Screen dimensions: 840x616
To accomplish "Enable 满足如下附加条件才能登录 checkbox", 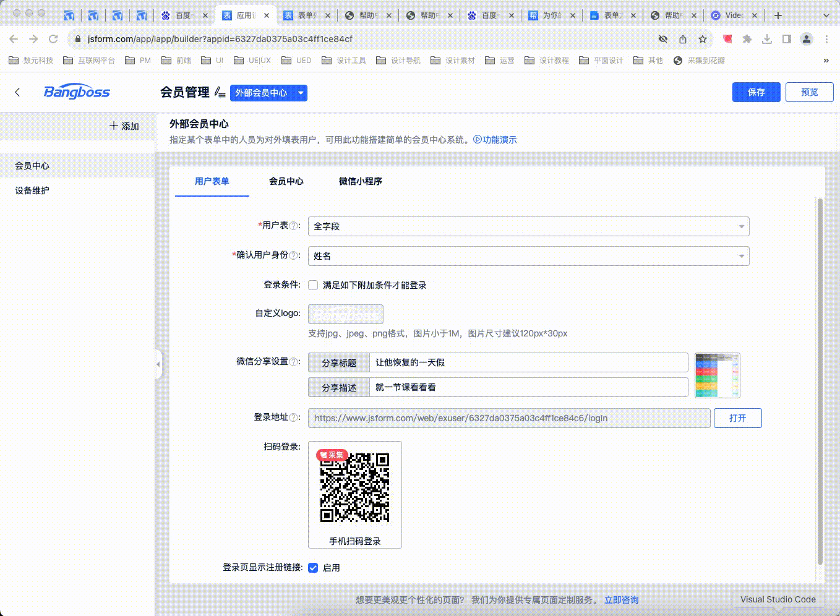I will point(313,285).
